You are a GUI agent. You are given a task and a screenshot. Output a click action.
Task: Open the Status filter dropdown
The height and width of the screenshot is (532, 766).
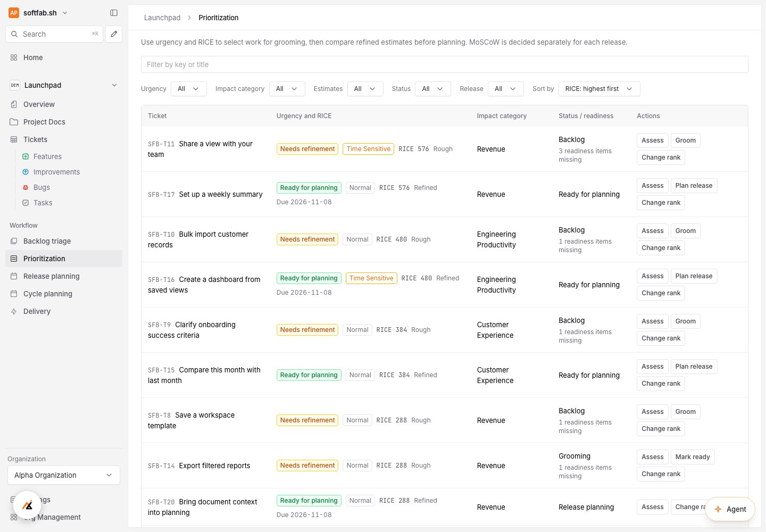click(x=433, y=89)
